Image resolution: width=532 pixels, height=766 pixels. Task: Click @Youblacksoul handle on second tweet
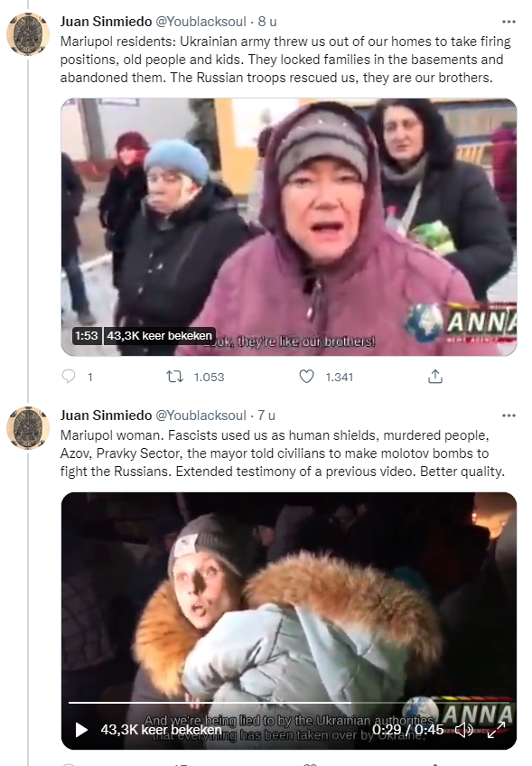pos(201,416)
